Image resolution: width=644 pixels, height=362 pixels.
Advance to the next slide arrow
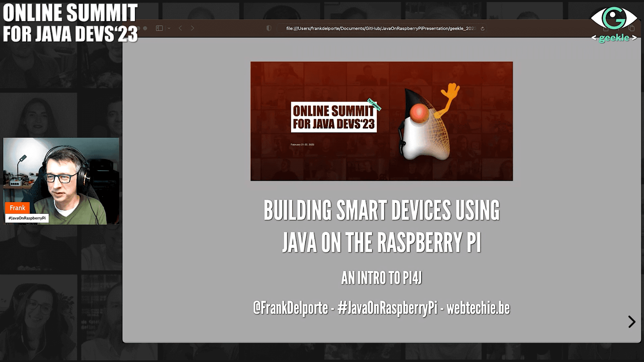coord(632,322)
